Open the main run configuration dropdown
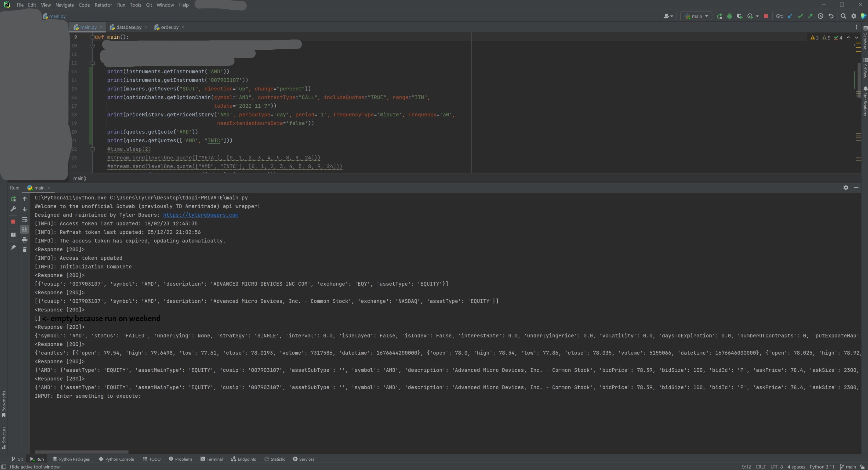Image resolution: width=868 pixels, height=470 pixels. pyautogui.click(x=696, y=16)
